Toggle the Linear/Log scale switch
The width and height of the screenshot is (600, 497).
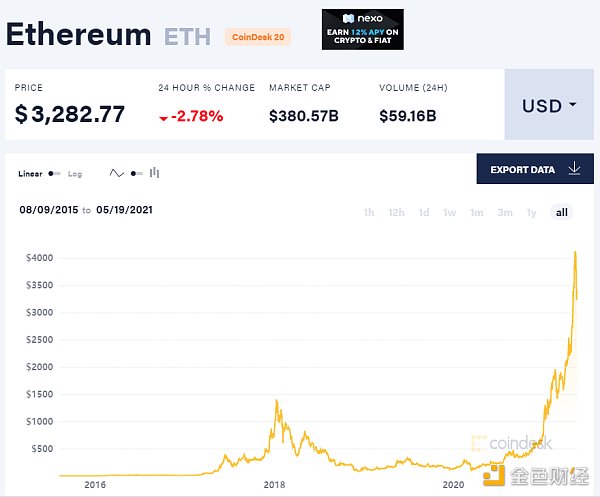tap(55, 174)
